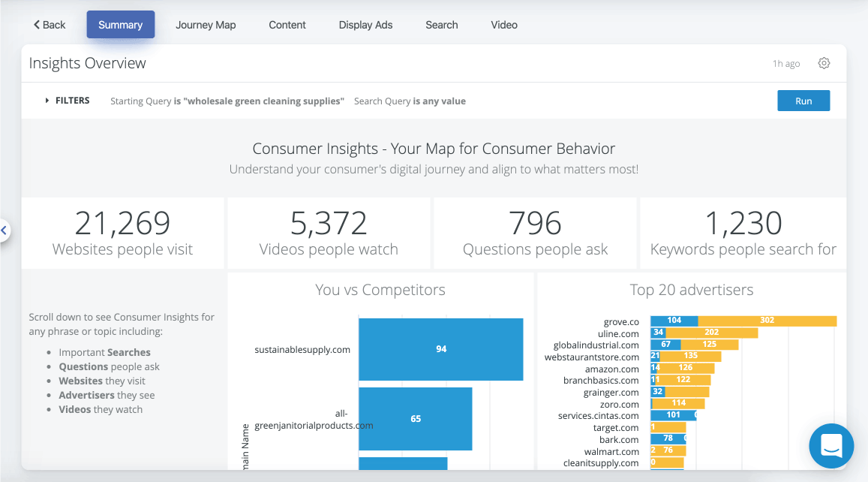Click walmart.com orange bar value 76
The height and width of the screenshot is (482, 868).
tap(668, 450)
